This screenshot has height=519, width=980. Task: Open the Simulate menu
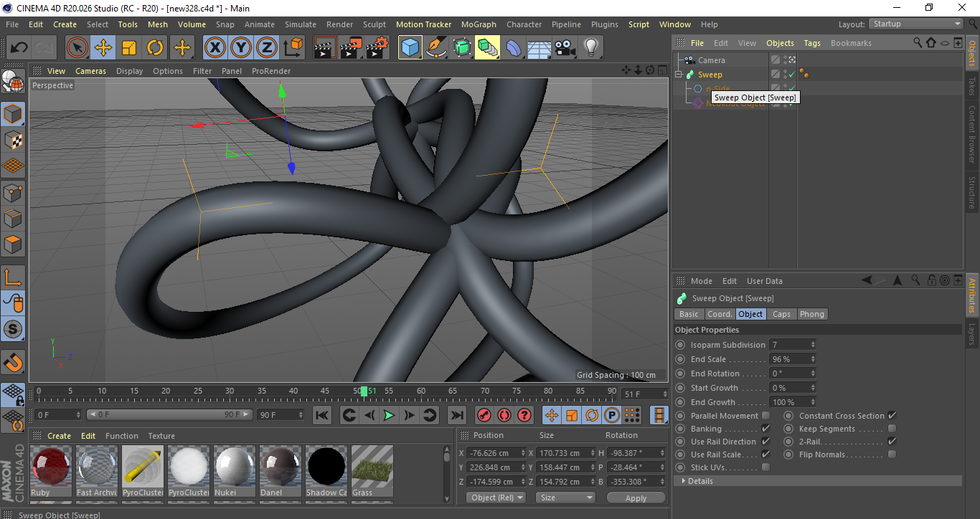pos(300,24)
